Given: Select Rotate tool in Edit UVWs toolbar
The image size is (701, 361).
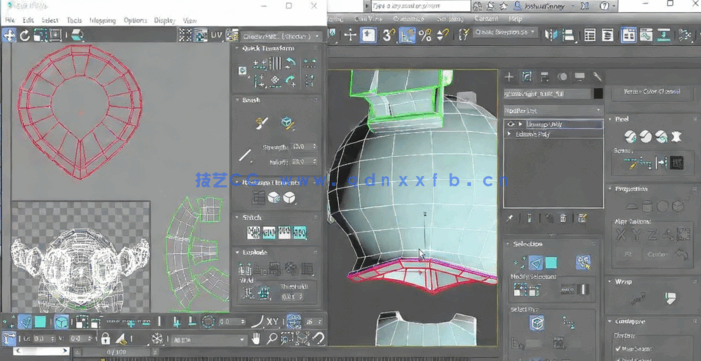Looking at the screenshot, I should point(25,35).
